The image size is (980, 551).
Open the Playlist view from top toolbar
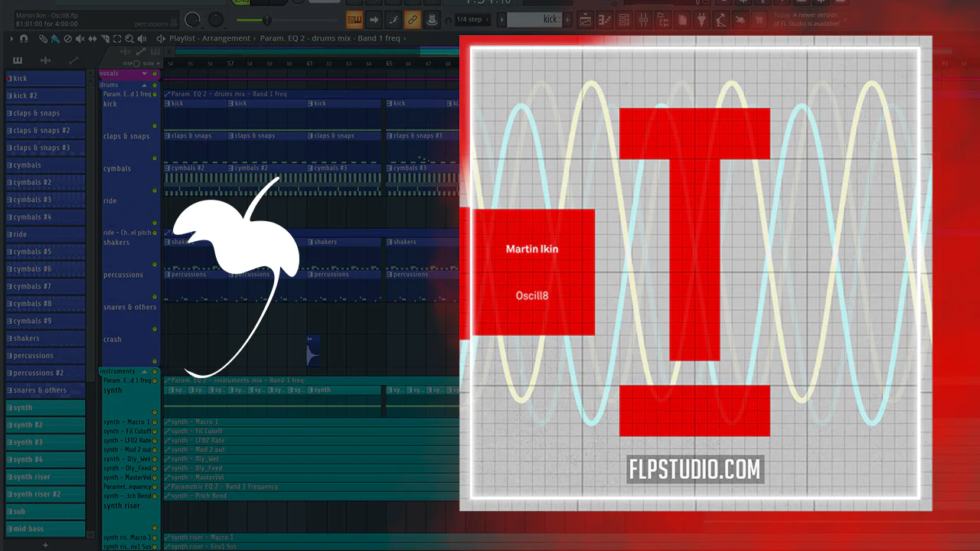[586, 19]
